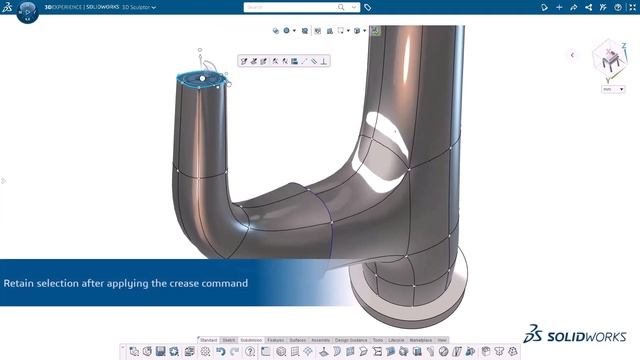Click the Redo arrow icon

pos(234,351)
